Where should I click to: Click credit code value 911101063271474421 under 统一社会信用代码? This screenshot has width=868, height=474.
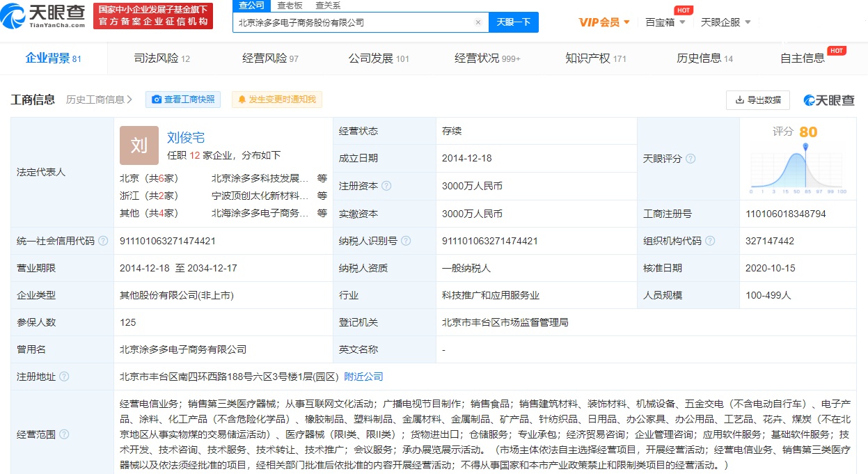click(168, 241)
